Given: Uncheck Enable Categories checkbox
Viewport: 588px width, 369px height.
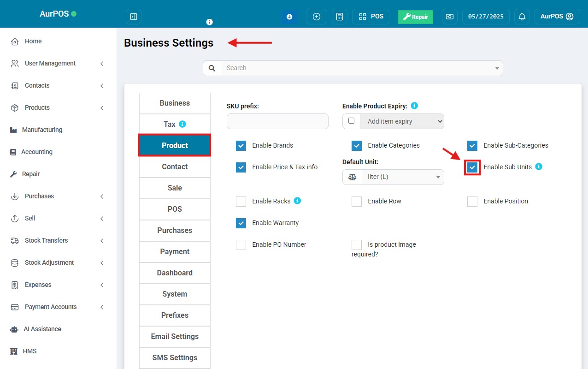Looking at the screenshot, I should coord(357,146).
